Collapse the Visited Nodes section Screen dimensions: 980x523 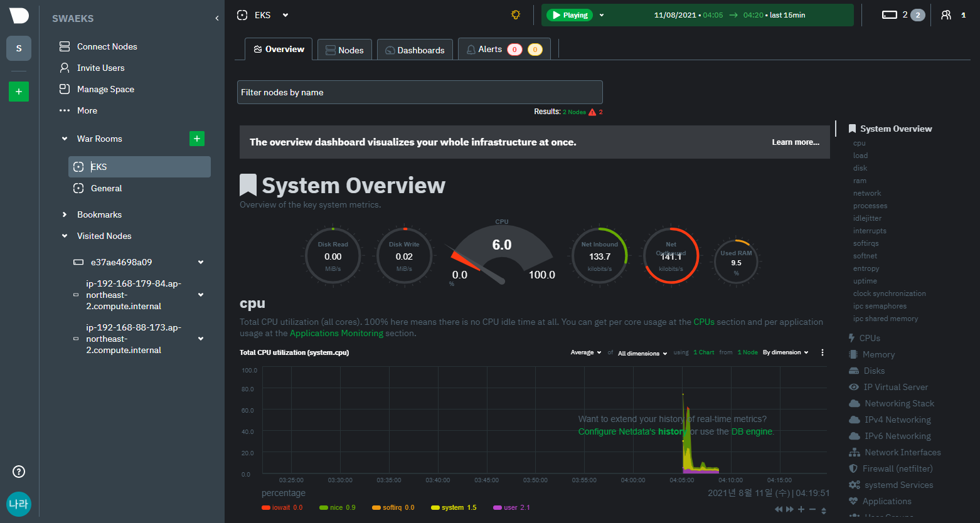tap(65, 236)
